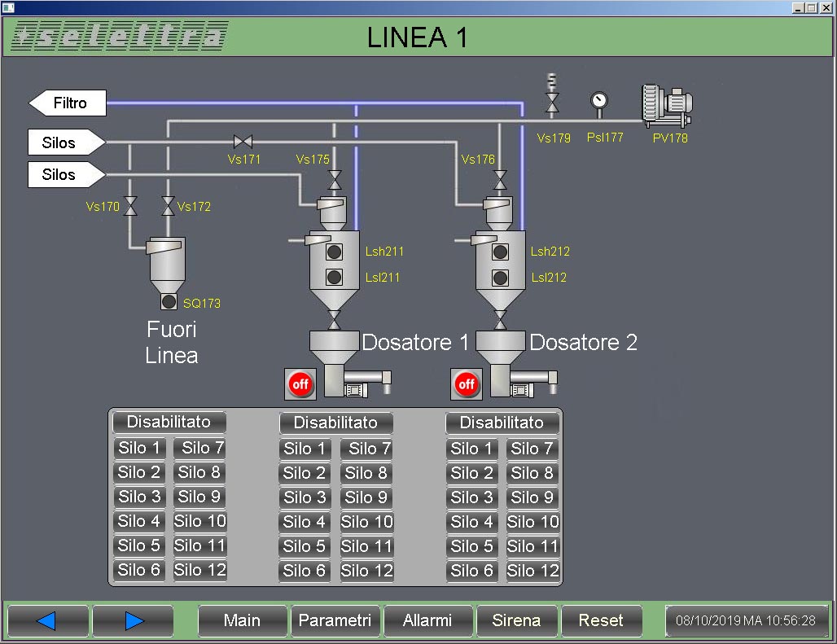Select Silo 6 in Fuori Linea column
The width and height of the screenshot is (837, 644).
tap(139, 570)
